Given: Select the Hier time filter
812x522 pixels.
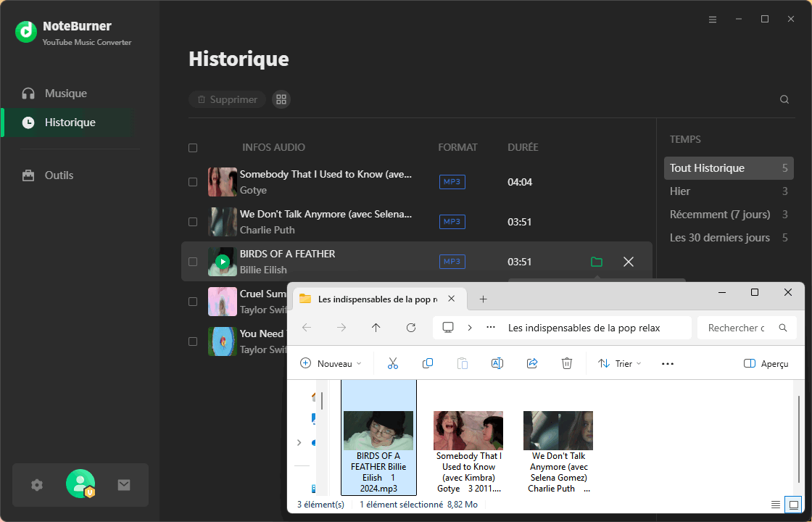Looking at the screenshot, I should 729,191.
